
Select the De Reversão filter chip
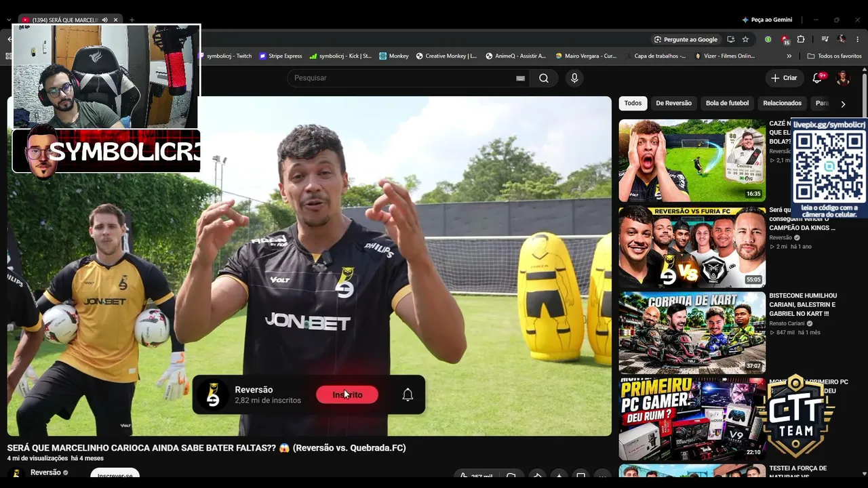pos(673,103)
